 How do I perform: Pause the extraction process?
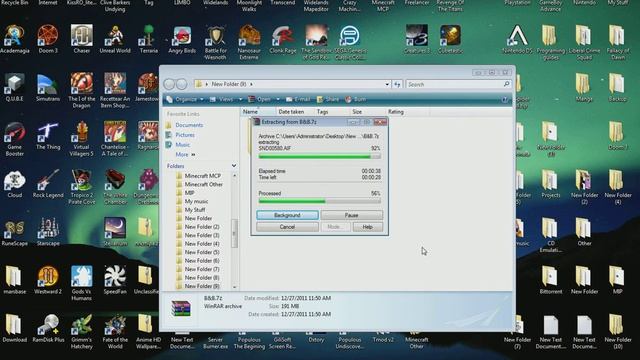pos(351,215)
